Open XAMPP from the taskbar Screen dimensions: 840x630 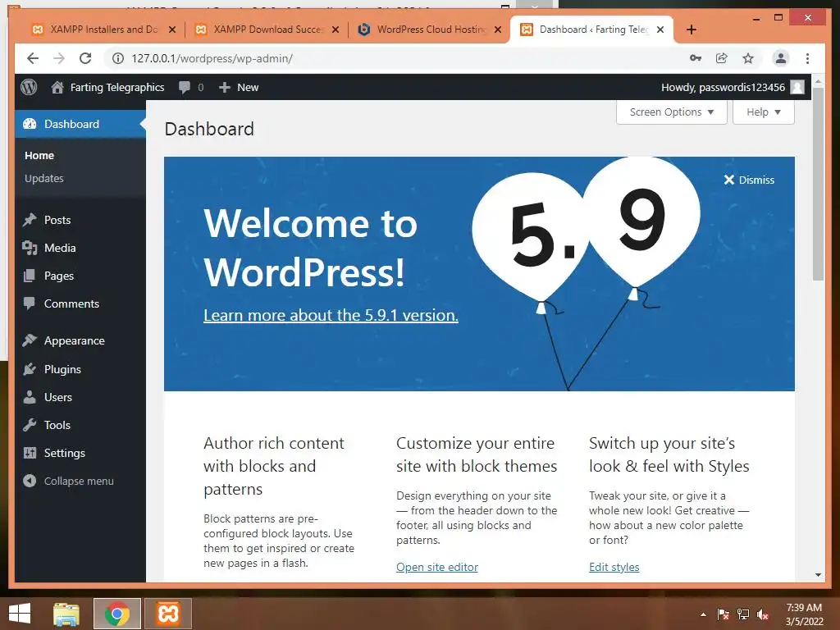click(x=167, y=614)
